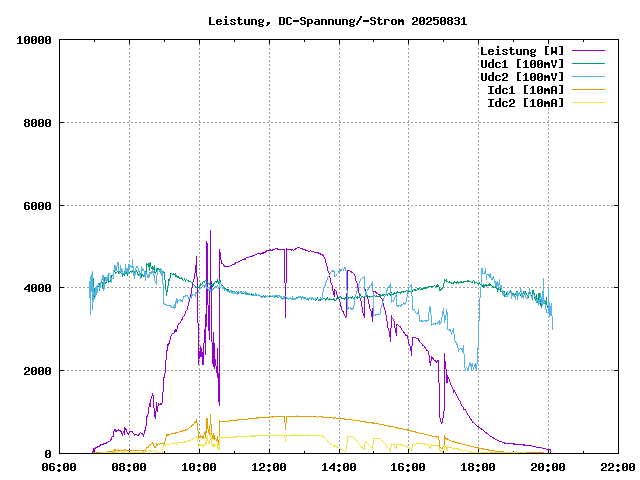640x480 pixels.
Task: Click the purple Leistung legend line sample
Action: click(x=588, y=51)
